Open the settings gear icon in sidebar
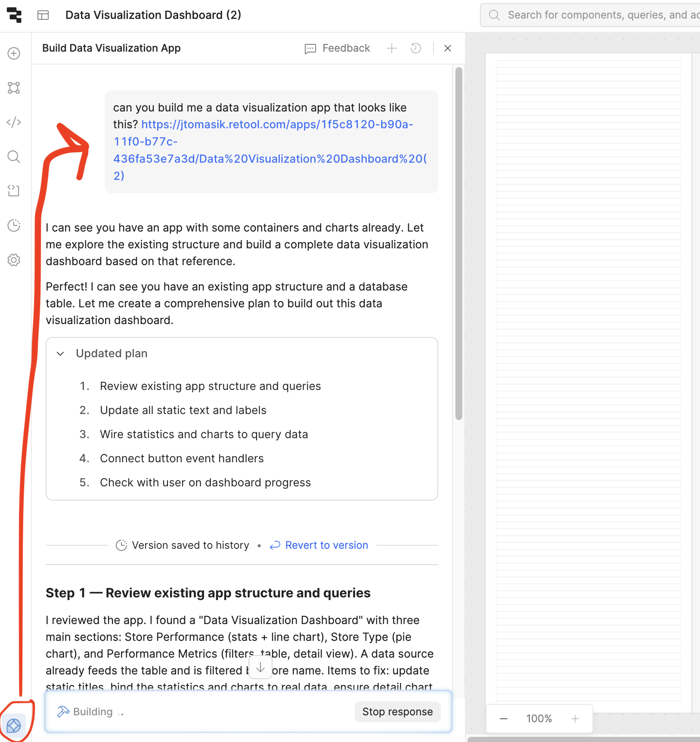Screen dimensions: 700x742 [x=14, y=260]
